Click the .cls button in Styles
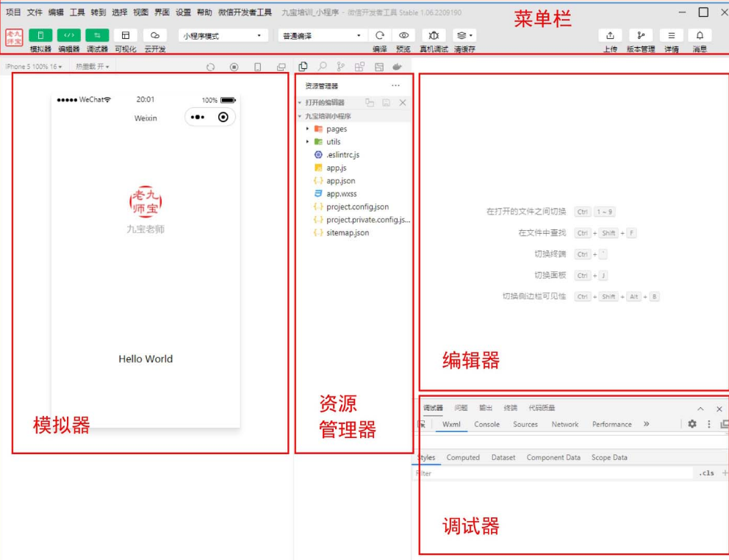The image size is (729, 560). 706,473
